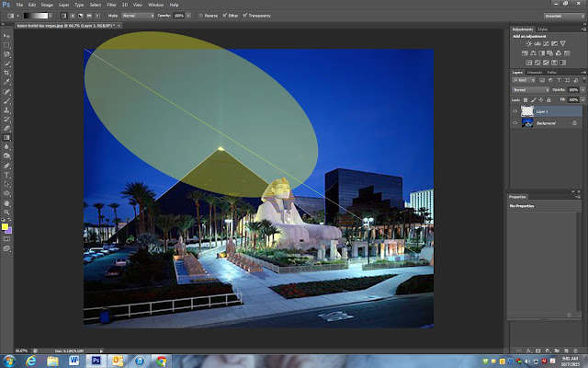
Task: Select the Path Selection tool
Action: 6,184
